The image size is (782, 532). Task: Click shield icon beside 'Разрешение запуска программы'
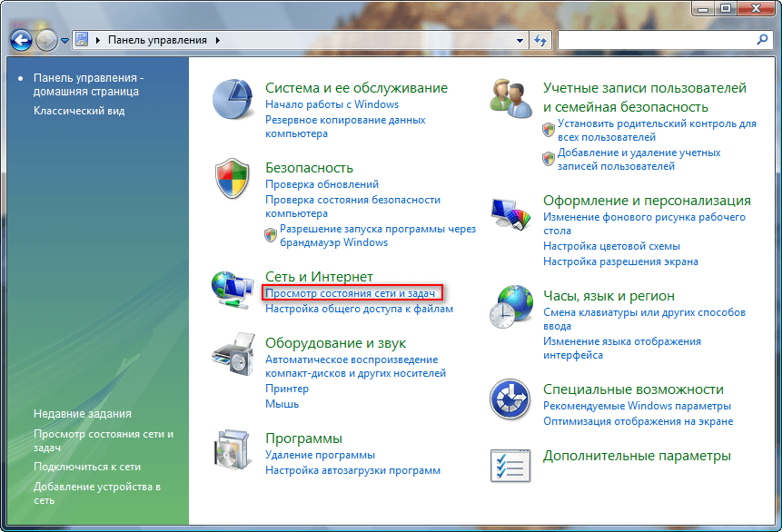271,235
